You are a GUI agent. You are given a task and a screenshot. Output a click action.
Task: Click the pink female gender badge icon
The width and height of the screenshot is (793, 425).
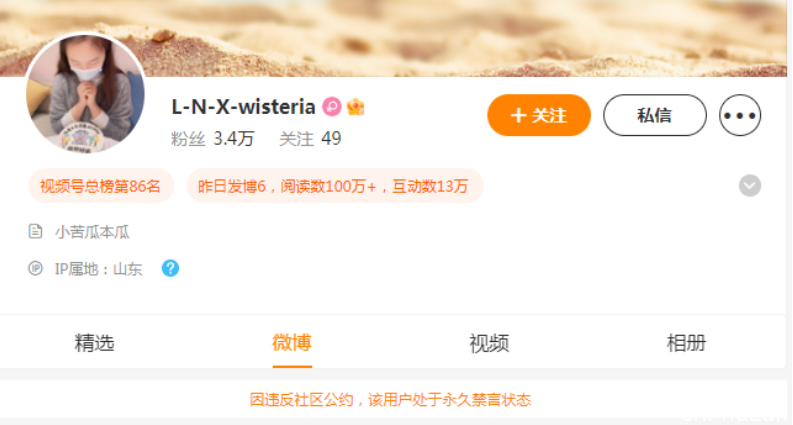332,107
